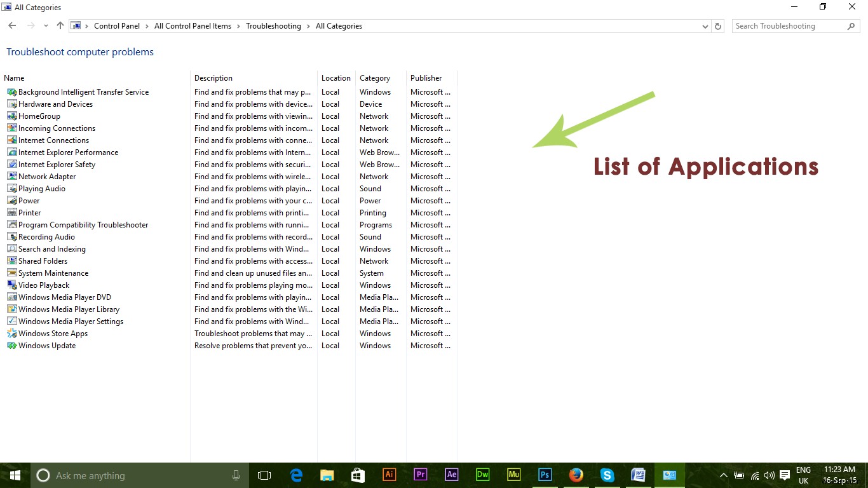Click the Search and Indexing icon
This screenshot has height=488, width=868.
tap(11, 249)
